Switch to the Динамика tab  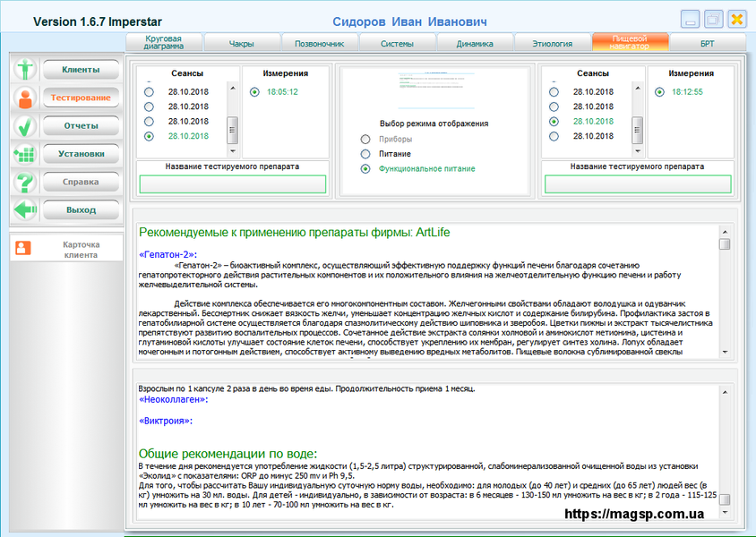pyautogui.click(x=475, y=42)
